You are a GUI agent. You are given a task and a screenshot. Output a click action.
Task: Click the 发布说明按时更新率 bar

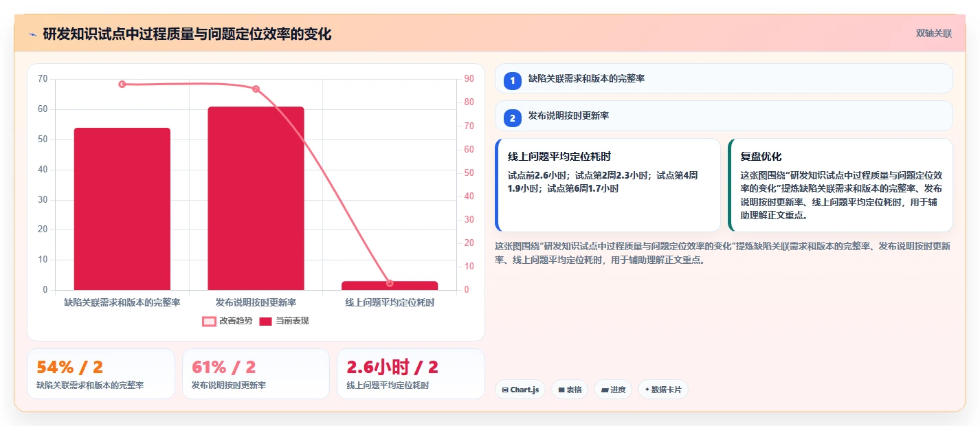(256, 199)
